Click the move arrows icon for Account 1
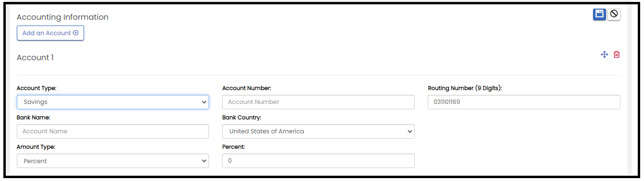 (605, 55)
